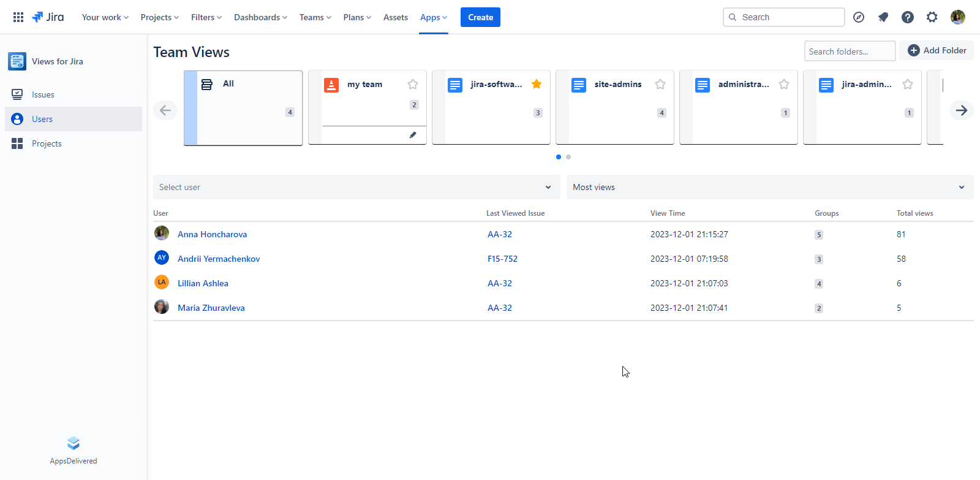Open the help question mark icon
Image resolution: width=980 pixels, height=480 pixels.
908,17
